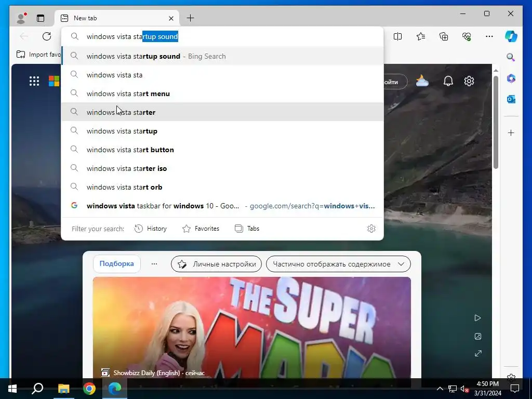Open background image info icon
This screenshot has height=399, width=532.
pyautogui.click(x=478, y=336)
